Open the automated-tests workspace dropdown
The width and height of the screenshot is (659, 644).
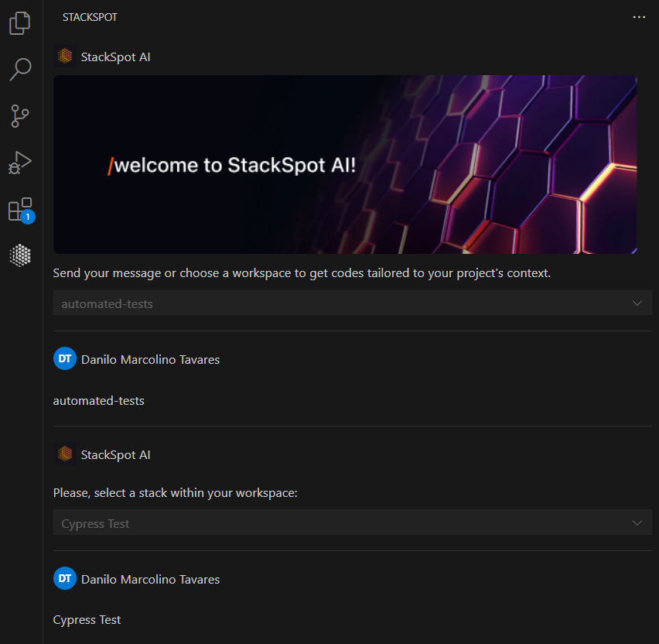pyautogui.click(x=352, y=303)
